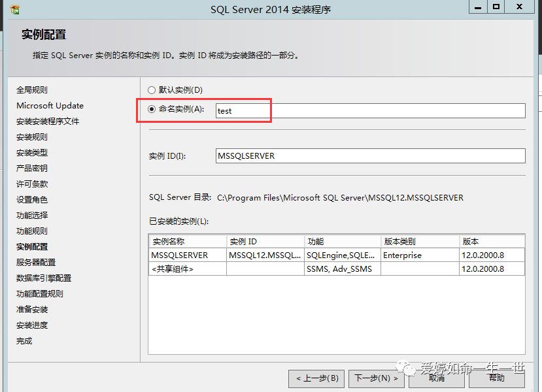Select 功能选择 in the step list
Viewport: 542px width, 392px height.
point(32,216)
